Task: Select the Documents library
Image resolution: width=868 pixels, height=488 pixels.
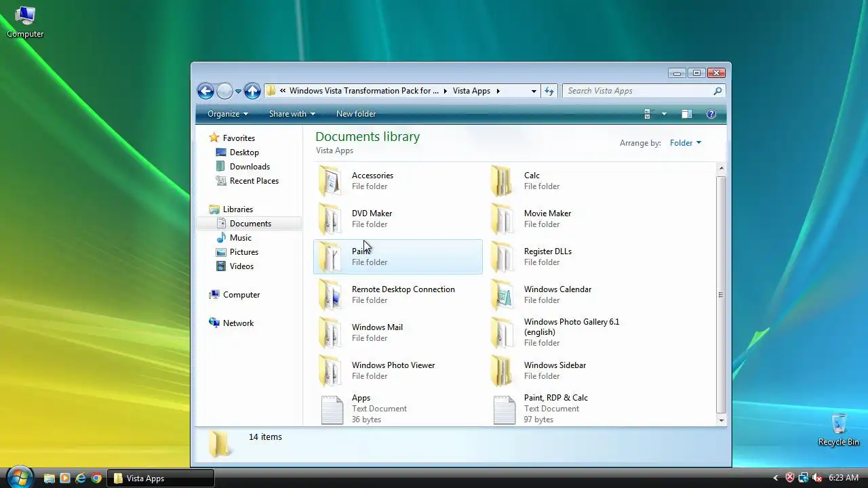Action: 249,224
